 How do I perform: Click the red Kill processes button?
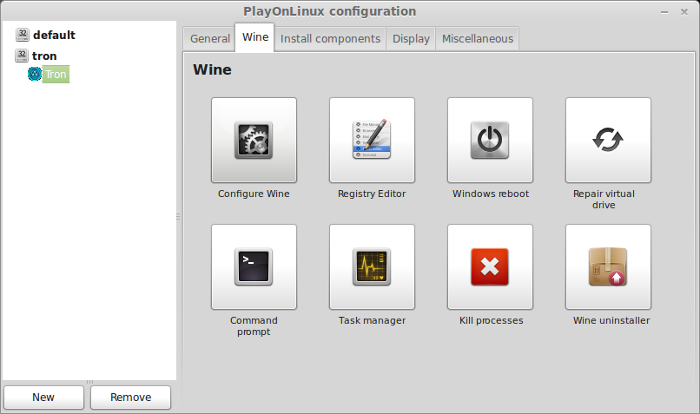click(x=490, y=267)
